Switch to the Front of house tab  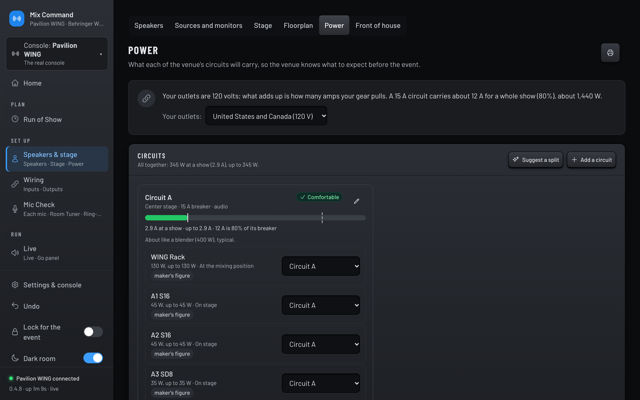point(378,25)
